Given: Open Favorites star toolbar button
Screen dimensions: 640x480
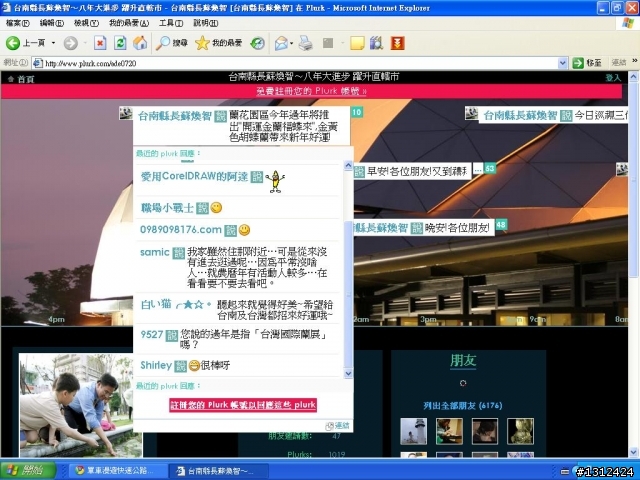Looking at the screenshot, I should click(218, 43).
